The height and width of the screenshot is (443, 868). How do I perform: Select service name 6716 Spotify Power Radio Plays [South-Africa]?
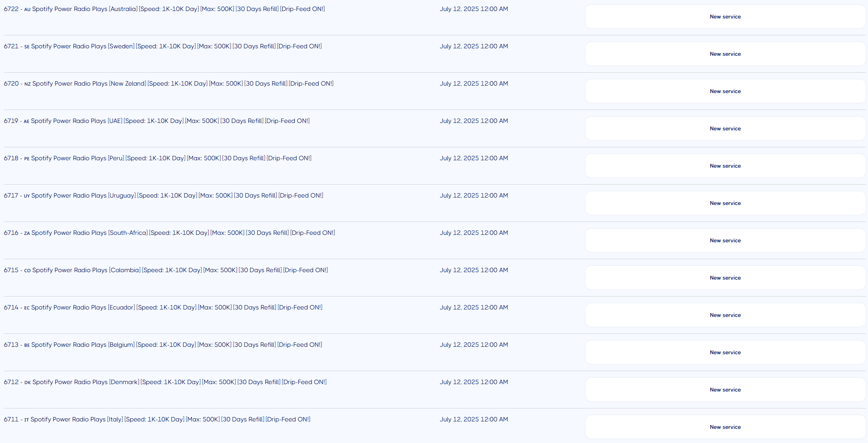pos(170,233)
